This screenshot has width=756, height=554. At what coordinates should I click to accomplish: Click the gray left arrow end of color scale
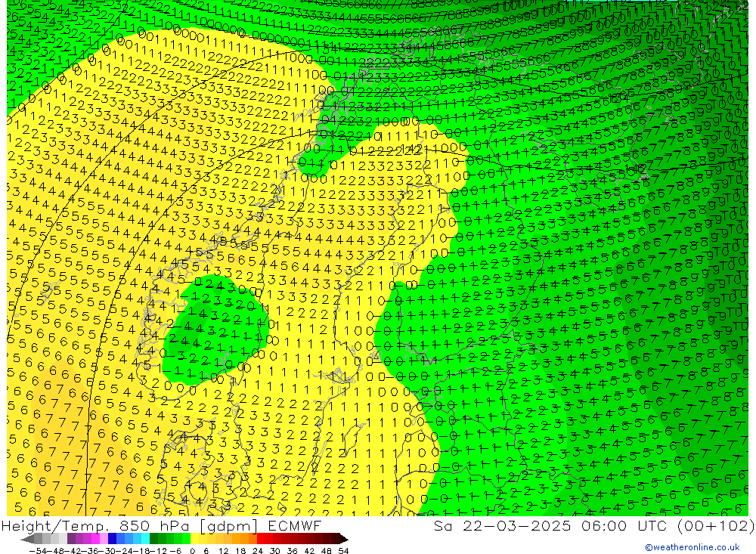[27, 540]
